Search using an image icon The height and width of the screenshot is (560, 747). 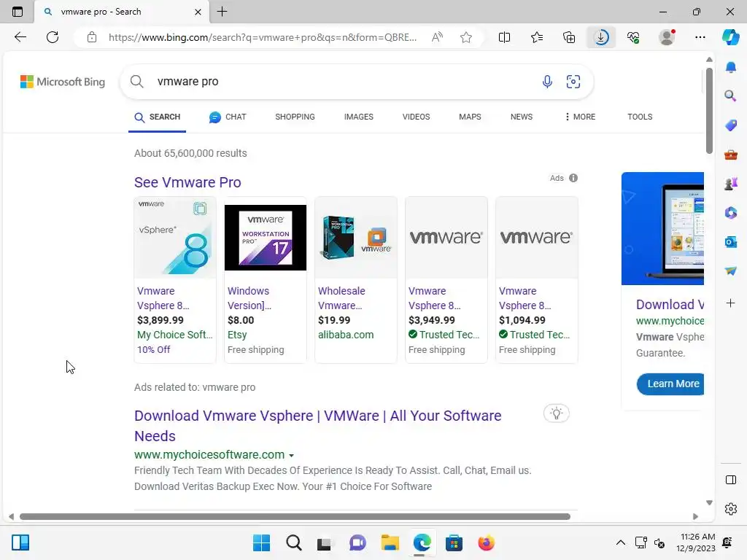click(x=573, y=82)
